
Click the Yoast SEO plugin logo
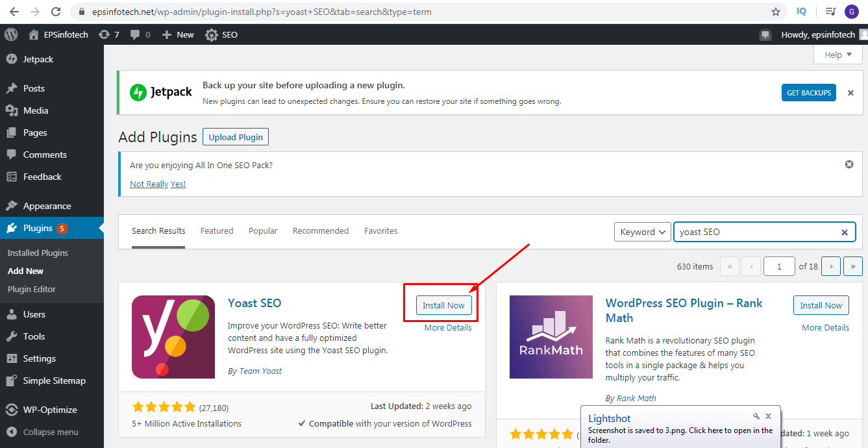pyautogui.click(x=173, y=337)
